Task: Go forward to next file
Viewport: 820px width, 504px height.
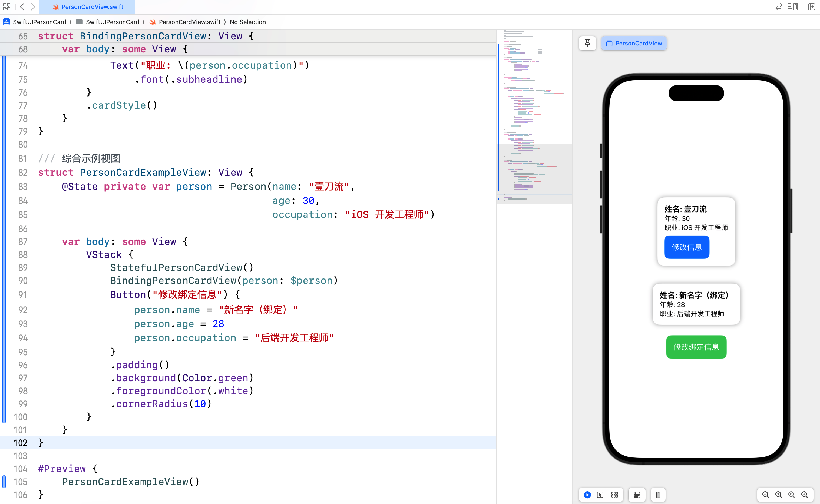Action: [33, 7]
